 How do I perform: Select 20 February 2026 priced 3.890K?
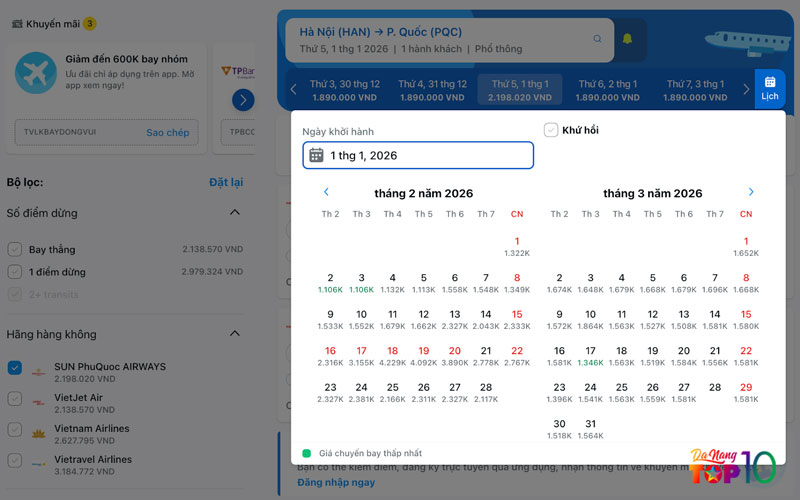click(455, 356)
